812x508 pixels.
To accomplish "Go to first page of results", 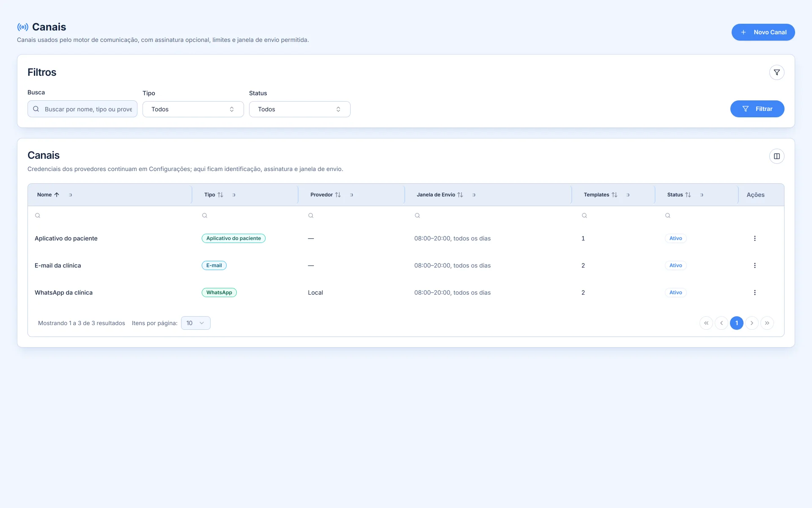I will point(706,323).
